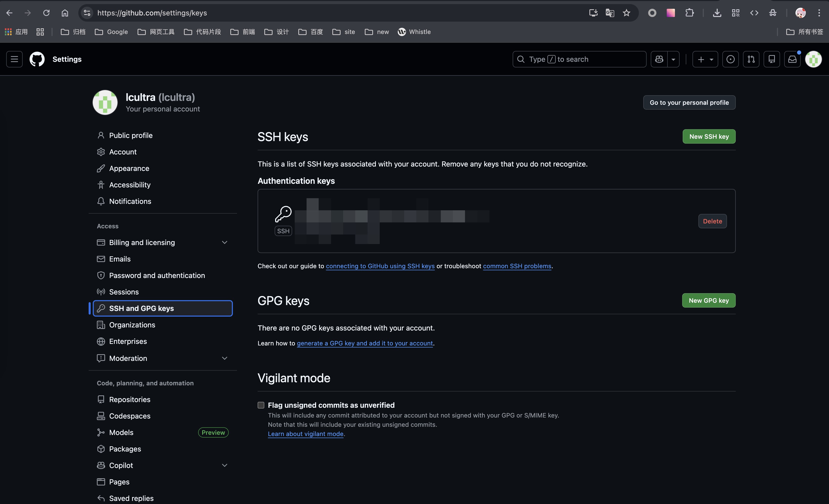829x504 pixels.
Task: Open your profile avatar menu
Action: tap(813, 59)
